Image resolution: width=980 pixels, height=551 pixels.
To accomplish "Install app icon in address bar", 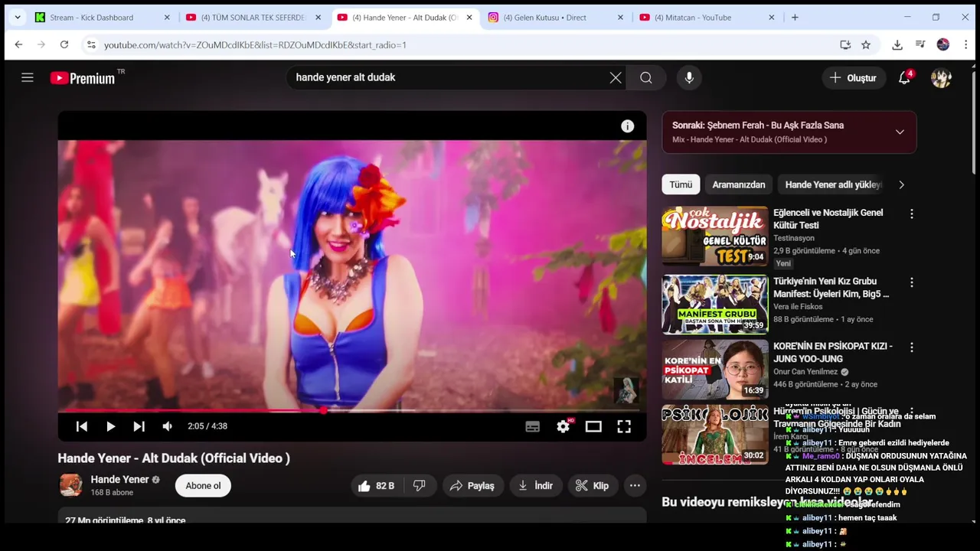I will coord(845,45).
